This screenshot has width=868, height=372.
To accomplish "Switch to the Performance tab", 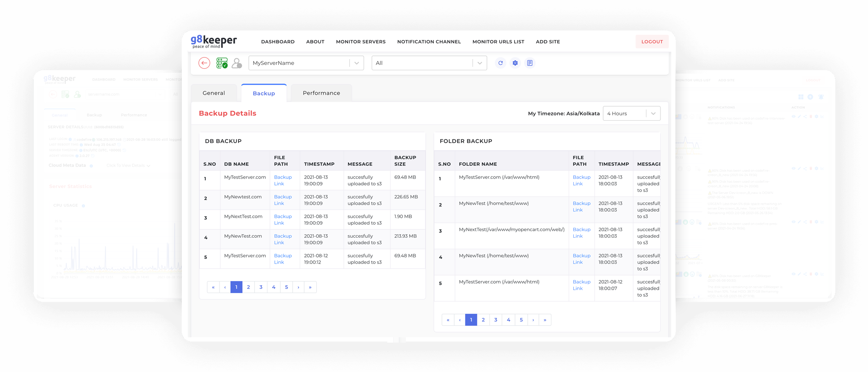I will coord(321,93).
